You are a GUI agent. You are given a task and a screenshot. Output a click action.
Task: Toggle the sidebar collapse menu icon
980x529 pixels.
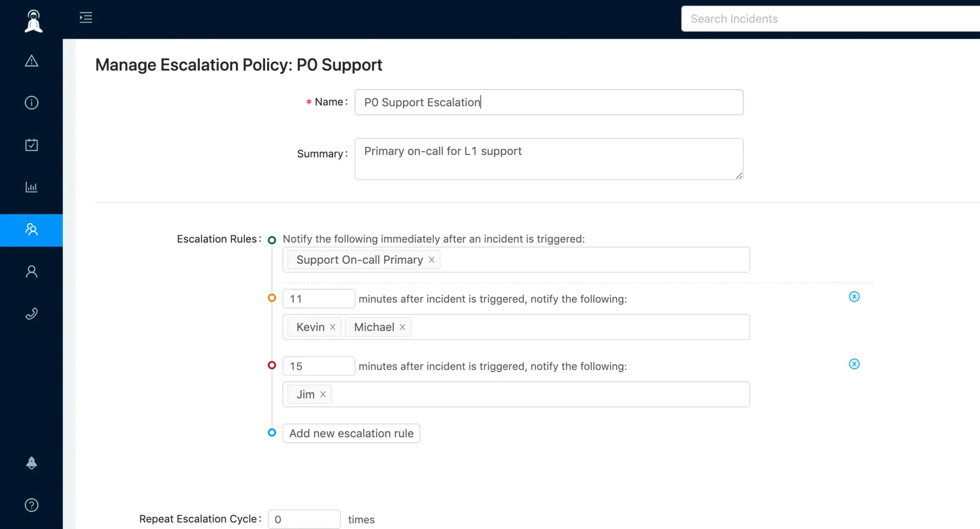(86, 18)
